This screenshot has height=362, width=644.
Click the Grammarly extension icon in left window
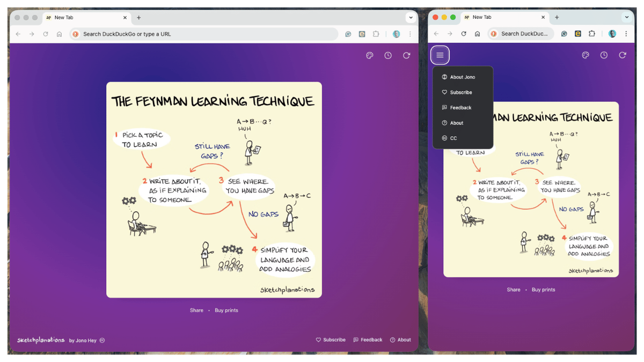[x=348, y=34]
